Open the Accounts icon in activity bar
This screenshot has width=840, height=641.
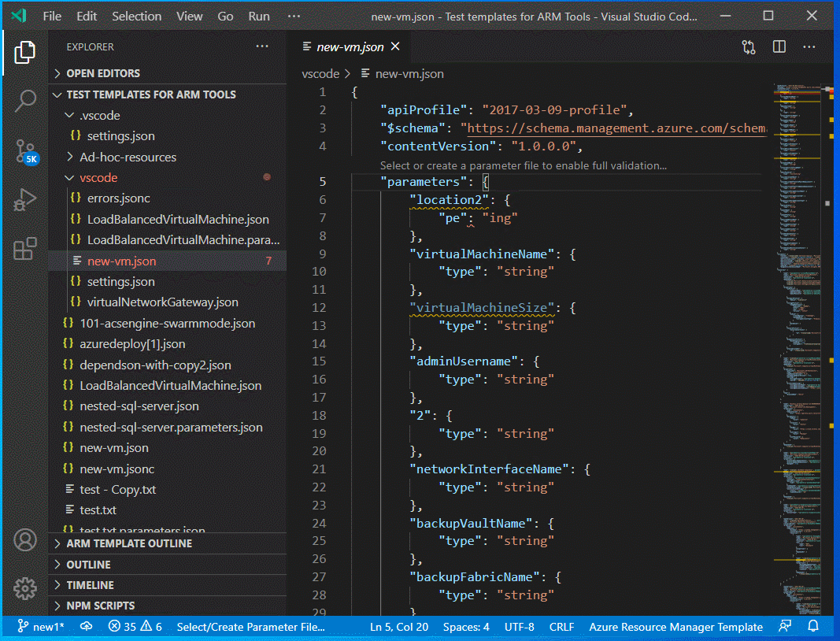click(25, 540)
